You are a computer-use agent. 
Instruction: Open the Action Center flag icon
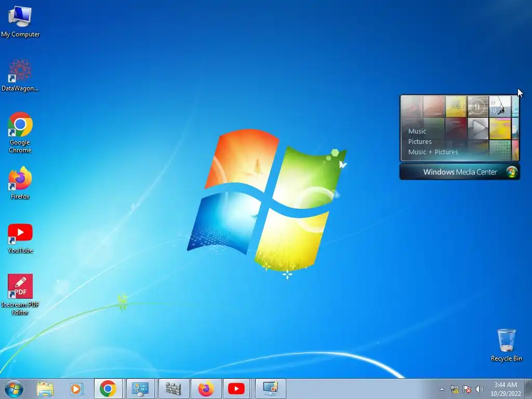pyautogui.click(x=467, y=389)
